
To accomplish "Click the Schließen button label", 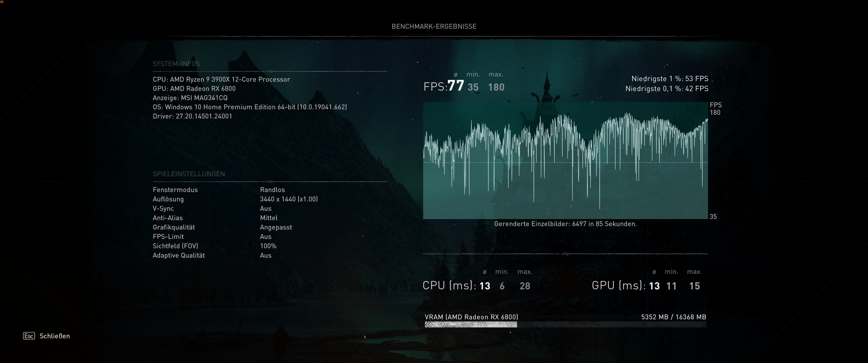I will coord(55,336).
